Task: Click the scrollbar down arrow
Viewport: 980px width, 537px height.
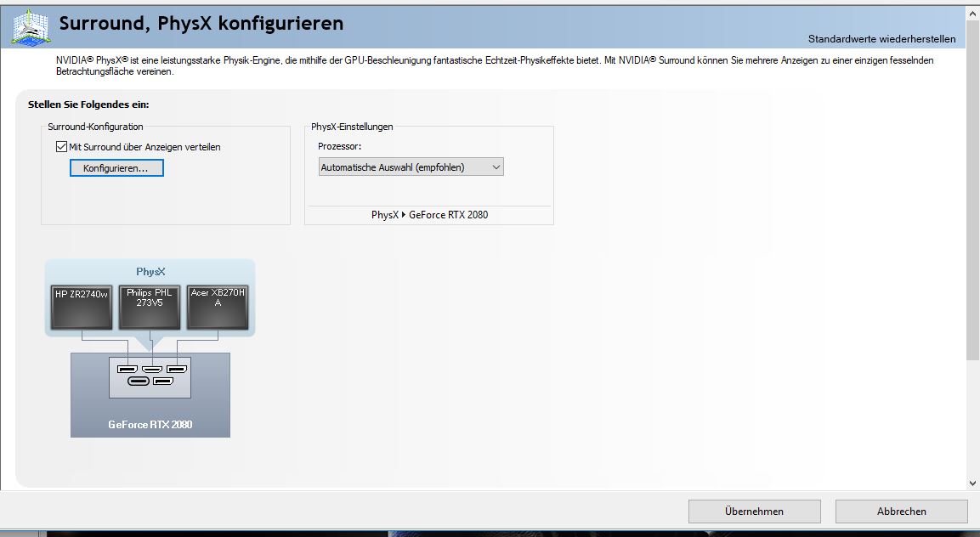Action: (972, 483)
